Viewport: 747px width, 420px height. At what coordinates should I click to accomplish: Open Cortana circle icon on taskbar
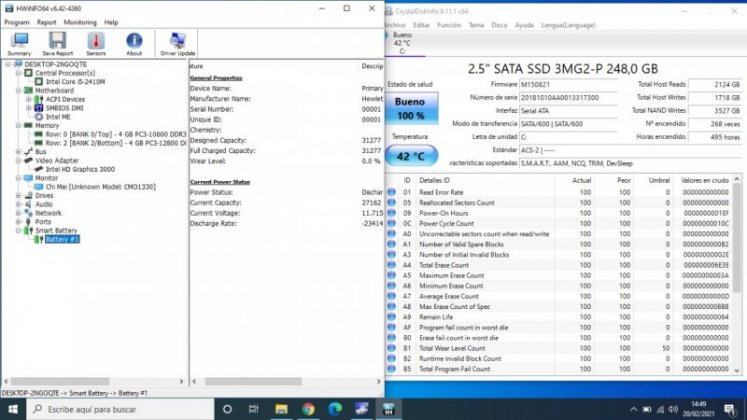coord(227,409)
